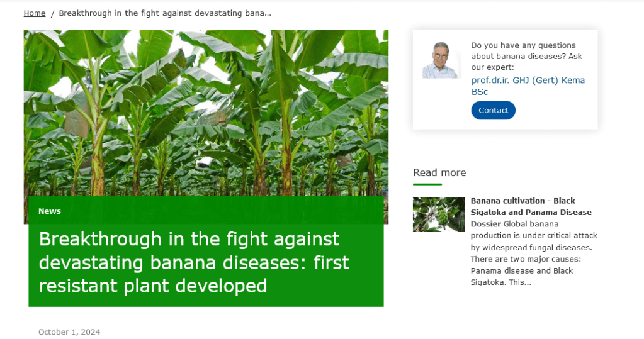644x339 pixels.
Task: Open prof.dr.ir. GHJ (Gert) Kema's profile link
Action: coord(528,81)
